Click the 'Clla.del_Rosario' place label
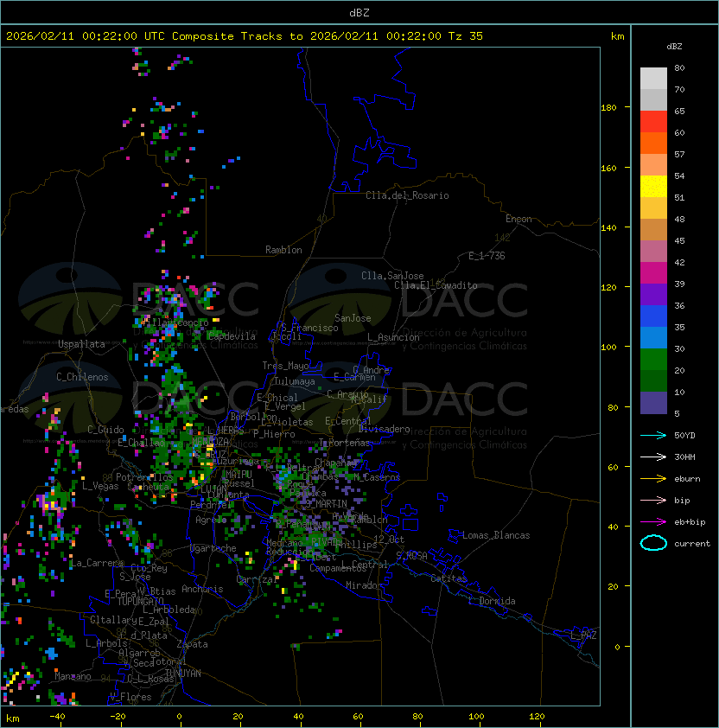Image resolution: width=719 pixels, height=728 pixels. [407, 195]
